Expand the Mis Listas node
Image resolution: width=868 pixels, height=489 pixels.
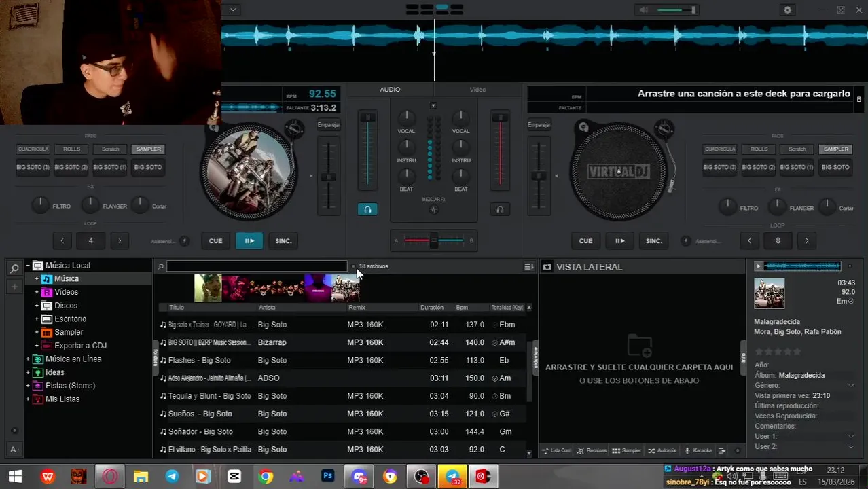(28, 399)
